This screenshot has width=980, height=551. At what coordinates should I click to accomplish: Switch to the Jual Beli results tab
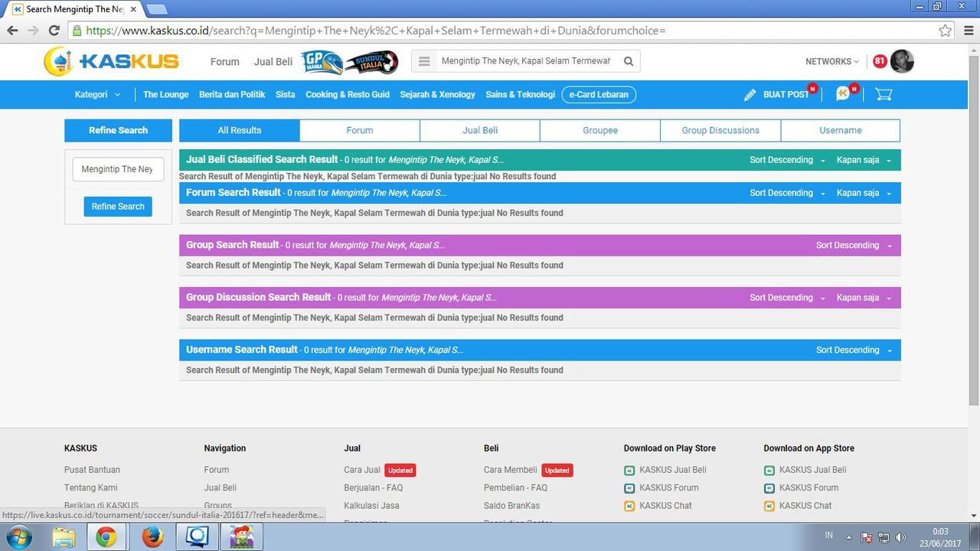pos(480,130)
